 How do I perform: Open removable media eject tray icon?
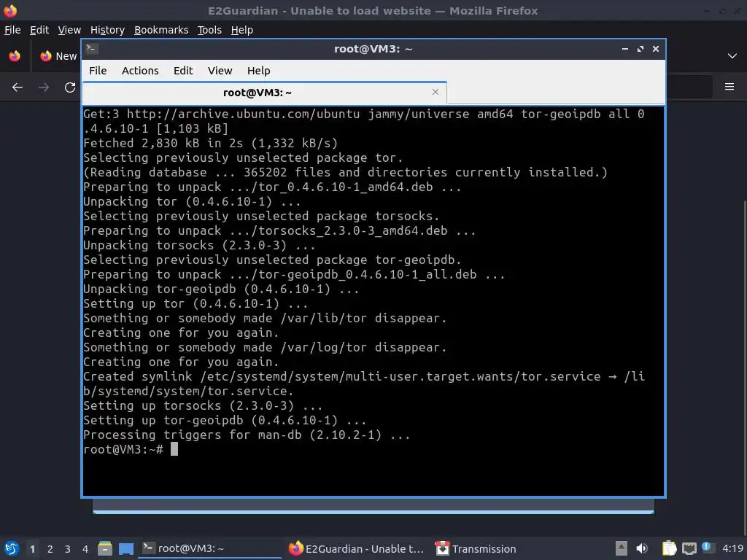coord(622,548)
